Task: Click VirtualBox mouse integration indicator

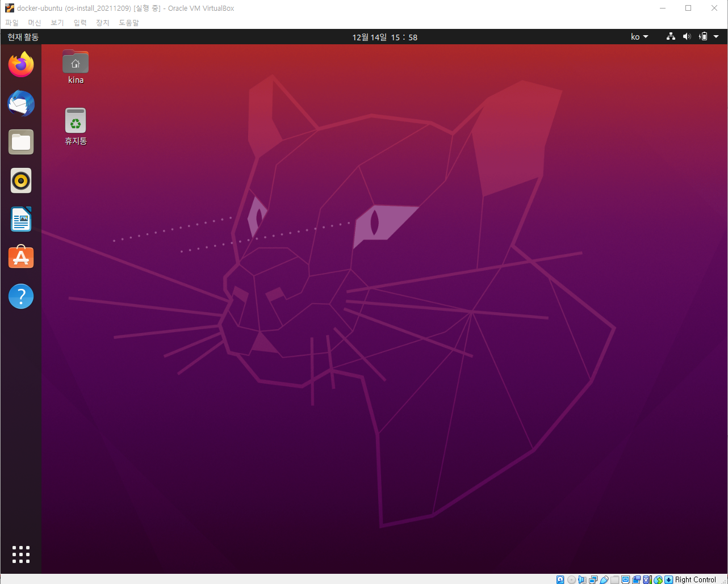Action: (658, 579)
